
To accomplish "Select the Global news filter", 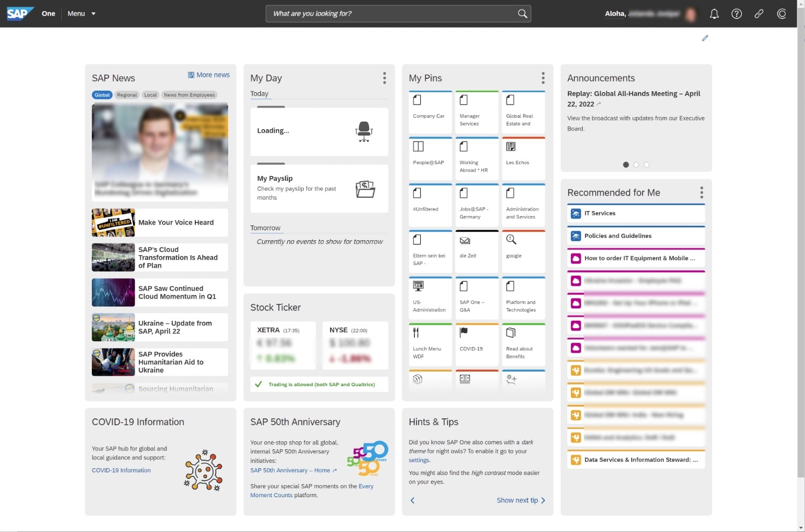I will [102, 95].
